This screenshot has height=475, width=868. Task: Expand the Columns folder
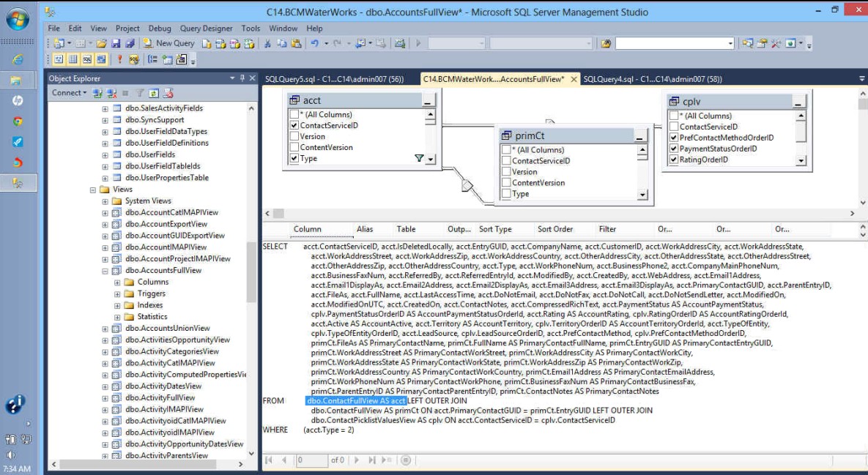pyautogui.click(x=117, y=283)
